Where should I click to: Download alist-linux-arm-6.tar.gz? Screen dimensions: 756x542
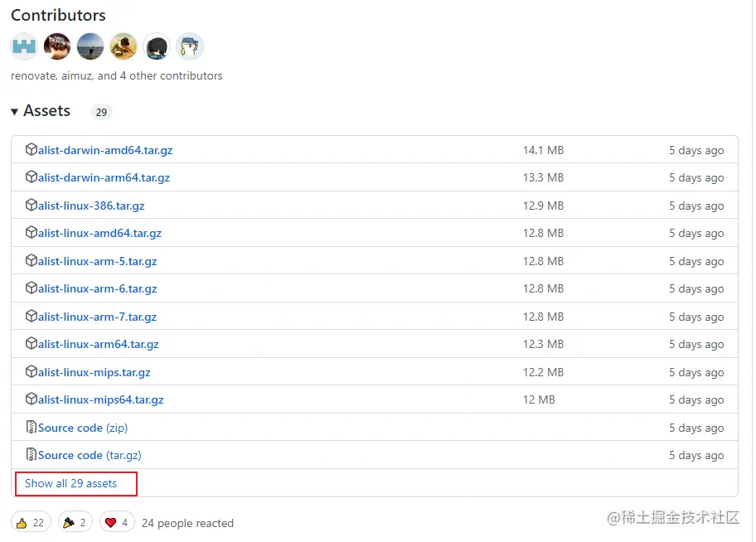[x=97, y=289]
